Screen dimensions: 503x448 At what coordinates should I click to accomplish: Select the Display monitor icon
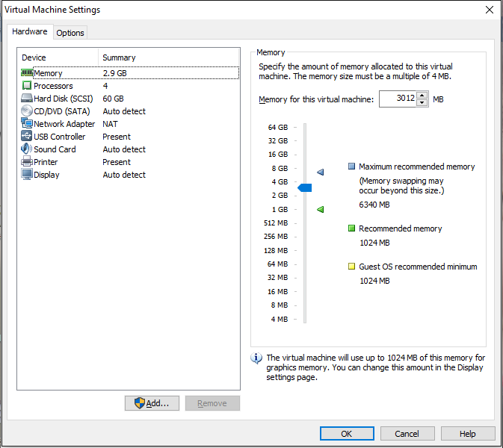coord(27,175)
